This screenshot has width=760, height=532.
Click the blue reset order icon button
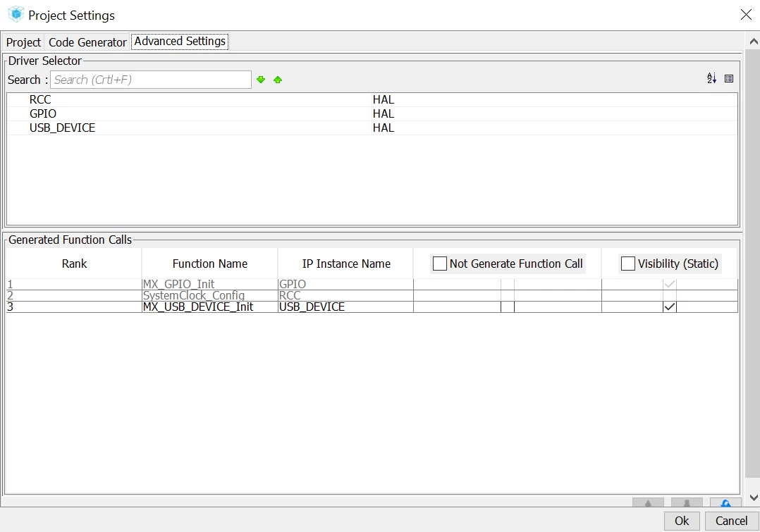pyautogui.click(x=725, y=502)
